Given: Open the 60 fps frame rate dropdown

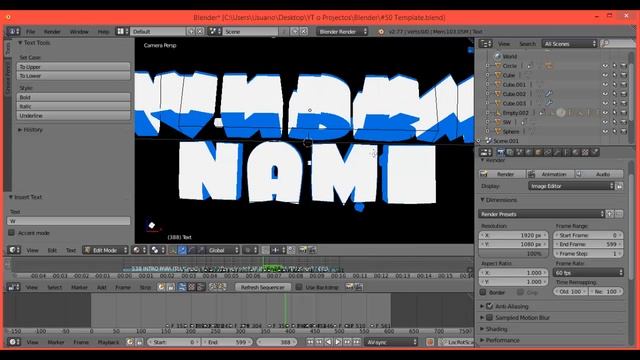Looking at the screenshot, I should pos(588,273).
